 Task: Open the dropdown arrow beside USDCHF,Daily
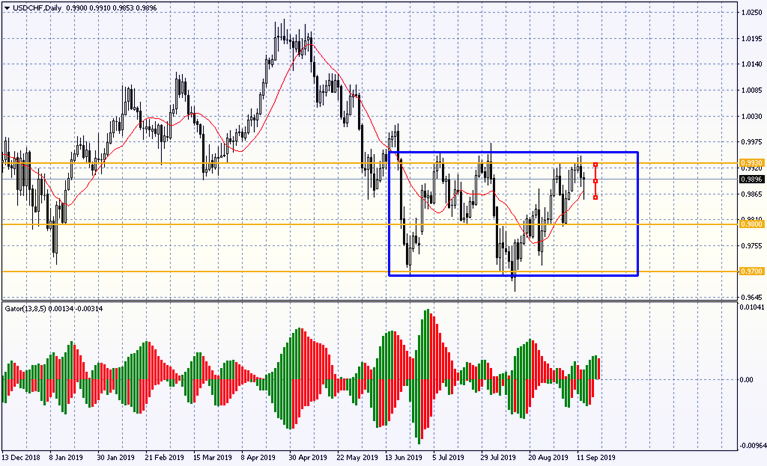(x=6, y=7)
